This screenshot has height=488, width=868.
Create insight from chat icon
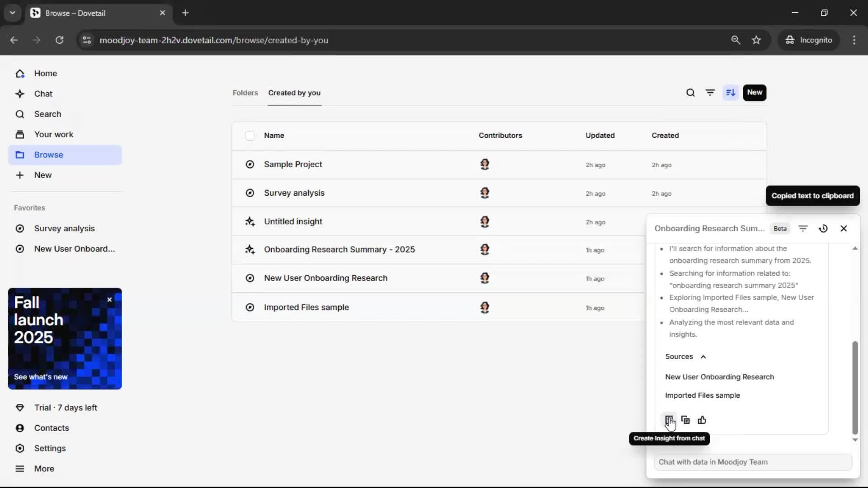pyautogui.click(x=669, y=420)
